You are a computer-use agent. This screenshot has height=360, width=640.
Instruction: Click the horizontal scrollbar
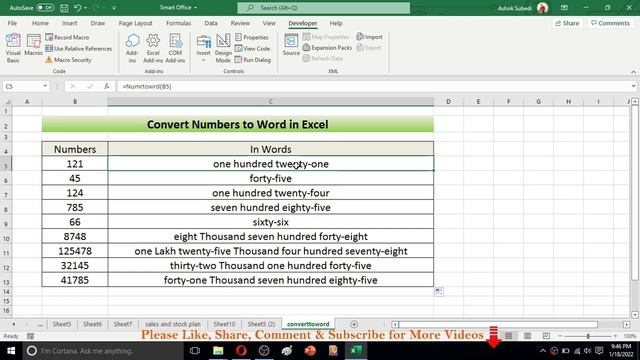tap(498, 324)
